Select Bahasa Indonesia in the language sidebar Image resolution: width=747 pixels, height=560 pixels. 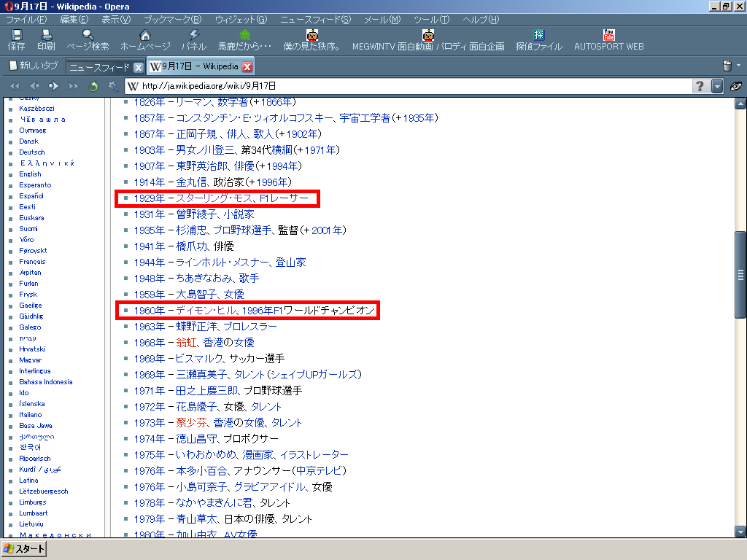(x=46, y=382)
